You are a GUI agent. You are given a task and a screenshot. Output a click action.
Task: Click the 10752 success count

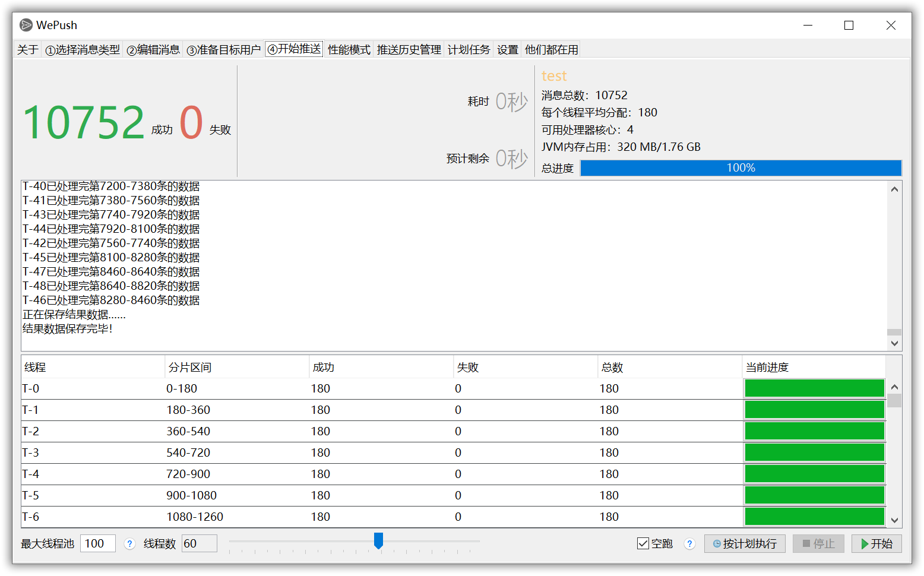pos(84,123)
